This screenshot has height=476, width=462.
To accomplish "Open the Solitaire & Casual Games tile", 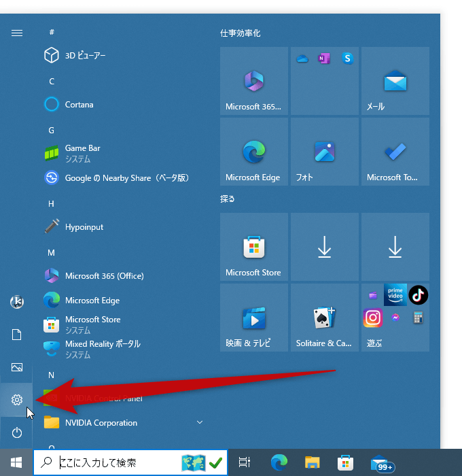I will point(325,318).
